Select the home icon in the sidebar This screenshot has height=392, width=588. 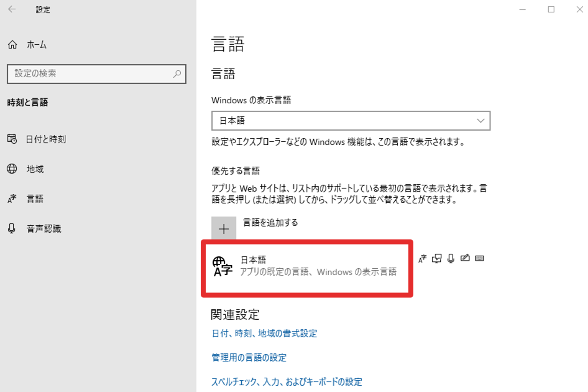click(12, 45)
